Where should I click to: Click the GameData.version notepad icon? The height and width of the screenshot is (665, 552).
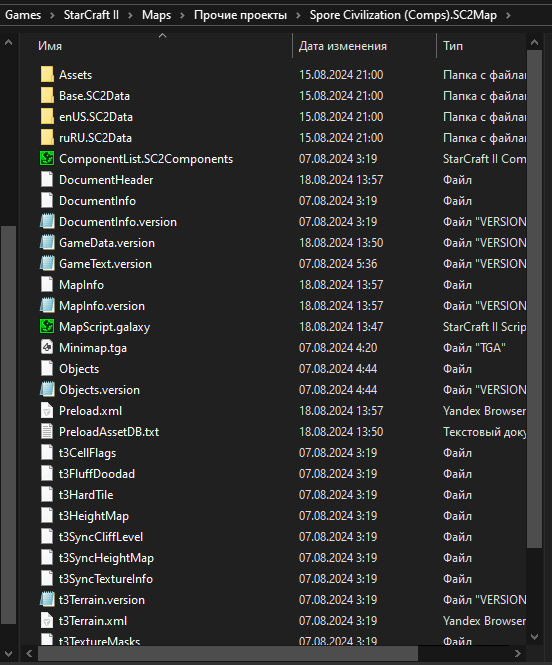[x=47, y=243]
